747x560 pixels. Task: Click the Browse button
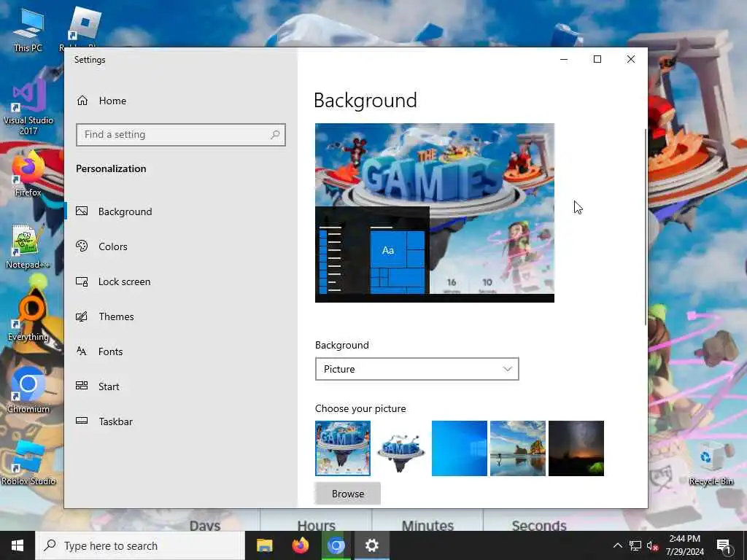click(348, 494)
